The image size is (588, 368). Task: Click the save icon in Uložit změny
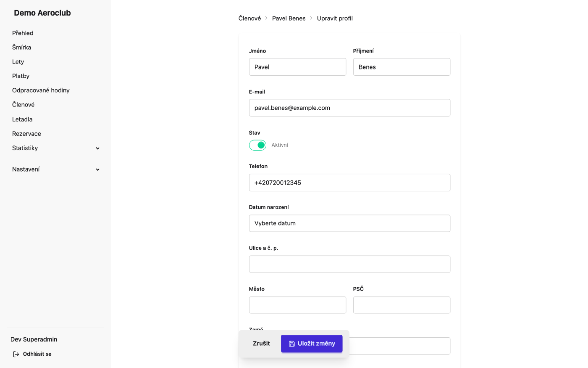291,344
